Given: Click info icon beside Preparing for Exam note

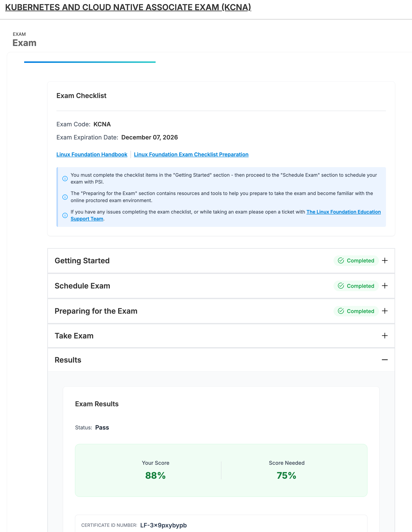Looking at the screenshot, I should pyautogui.click(x=65, y=197).
